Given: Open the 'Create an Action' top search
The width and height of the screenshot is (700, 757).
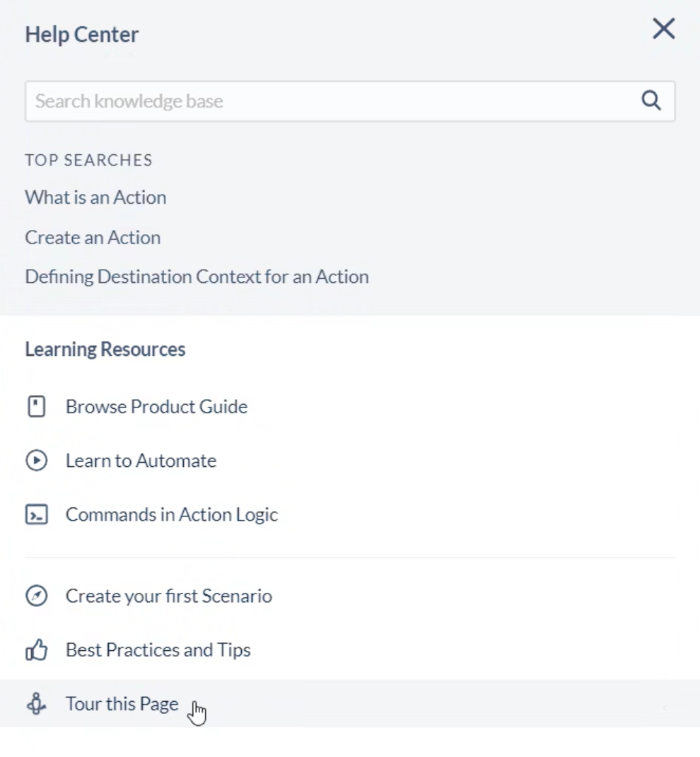Looking at the screenshot, I should coord(93,237).
